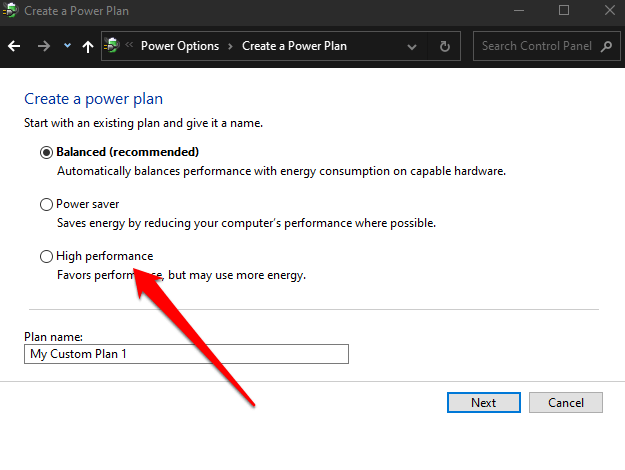Select the High performance radio button
Screen dimensions: 625x470
pos(46,257)
